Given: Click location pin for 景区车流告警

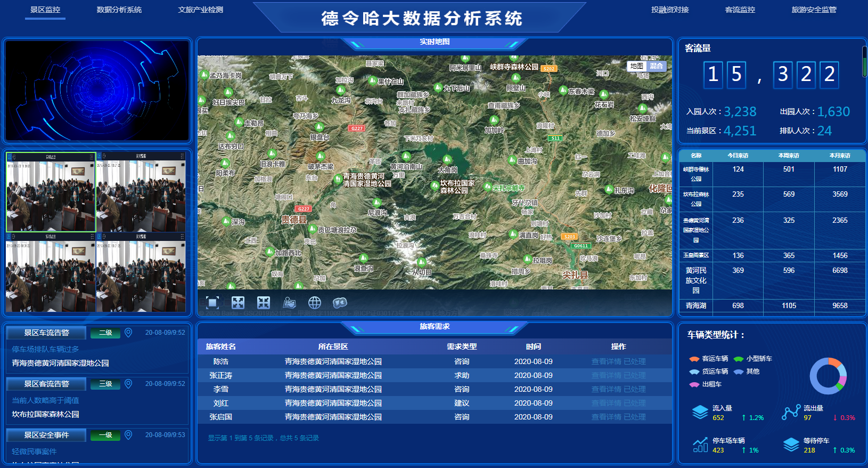Looking at the screenshot, I should click(128, 333).
